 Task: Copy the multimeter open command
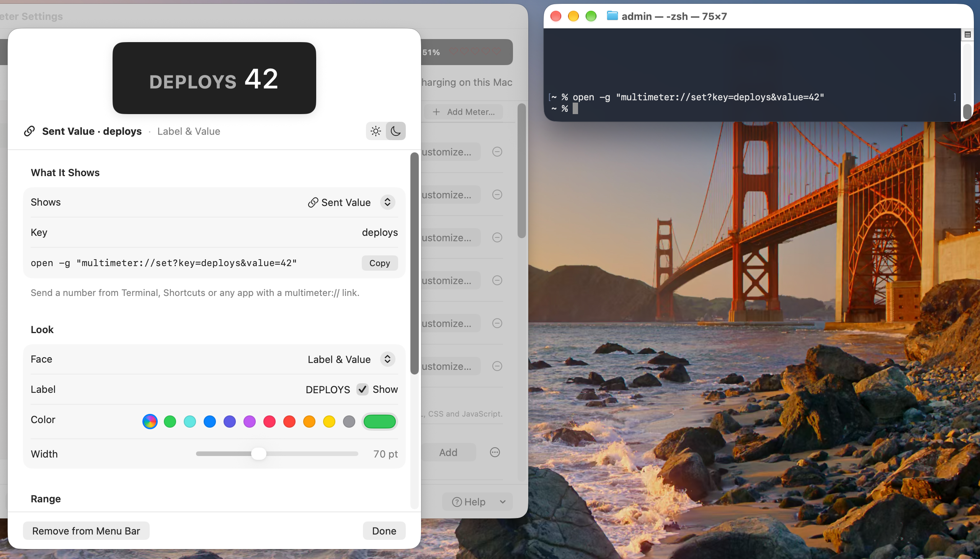[380, 263]
